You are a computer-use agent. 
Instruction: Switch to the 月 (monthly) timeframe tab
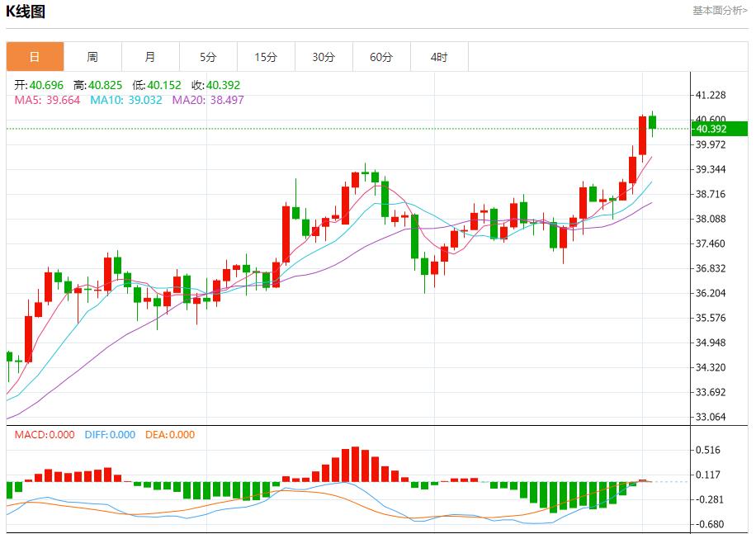[x=150, y=56]
